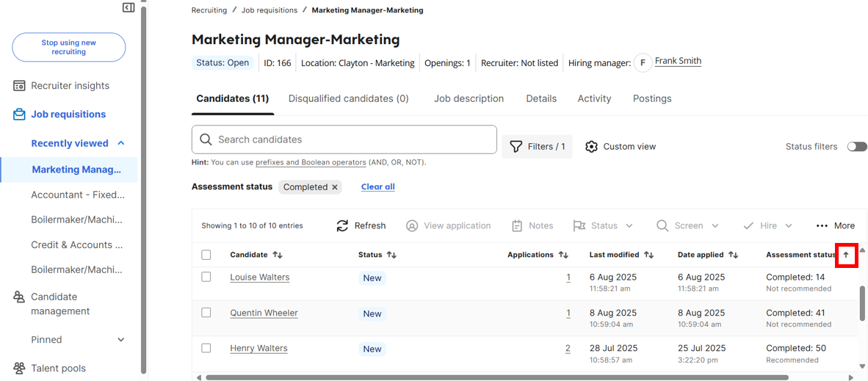Collapse the Recently viewed section

click(121, 143)
